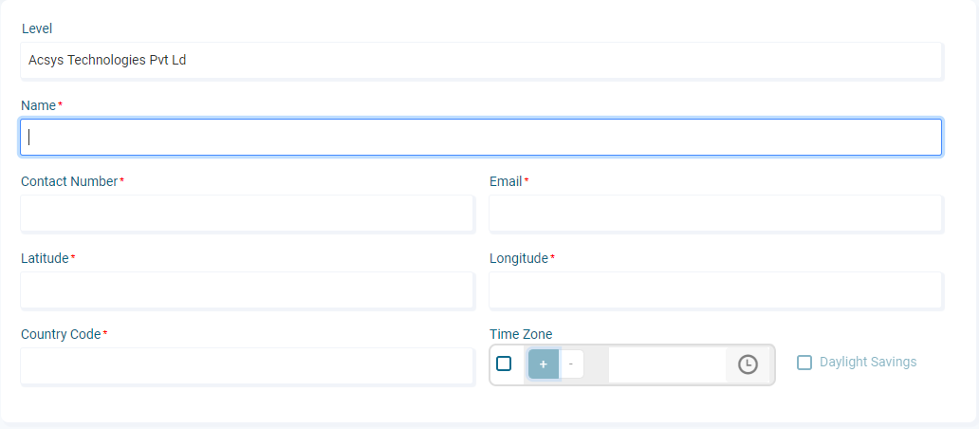The width and height of the screenshot is (980, 429).
Task: Select the plus sign for time zone offset
Action: point(543,364)
